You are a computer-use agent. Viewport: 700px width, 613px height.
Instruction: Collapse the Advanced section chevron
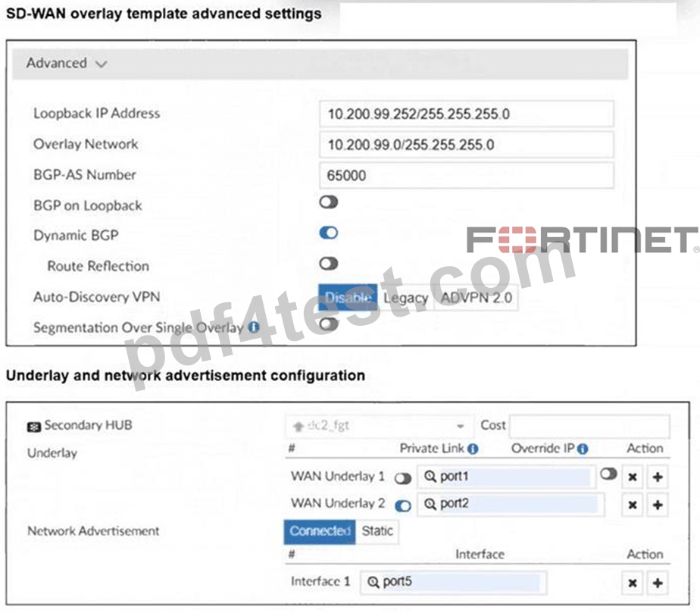(102, 64)
